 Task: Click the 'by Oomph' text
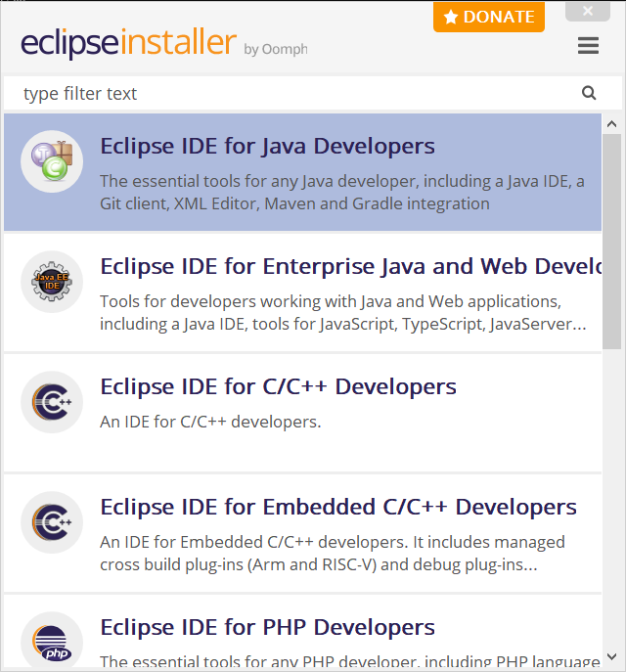[276, 49]
